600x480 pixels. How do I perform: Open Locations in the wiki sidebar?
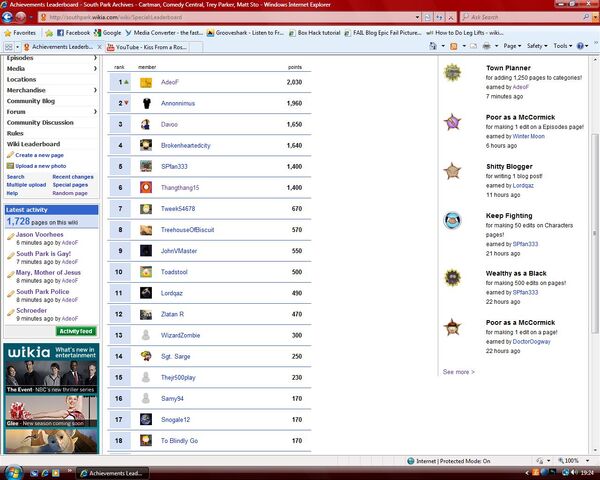point(21,79)
